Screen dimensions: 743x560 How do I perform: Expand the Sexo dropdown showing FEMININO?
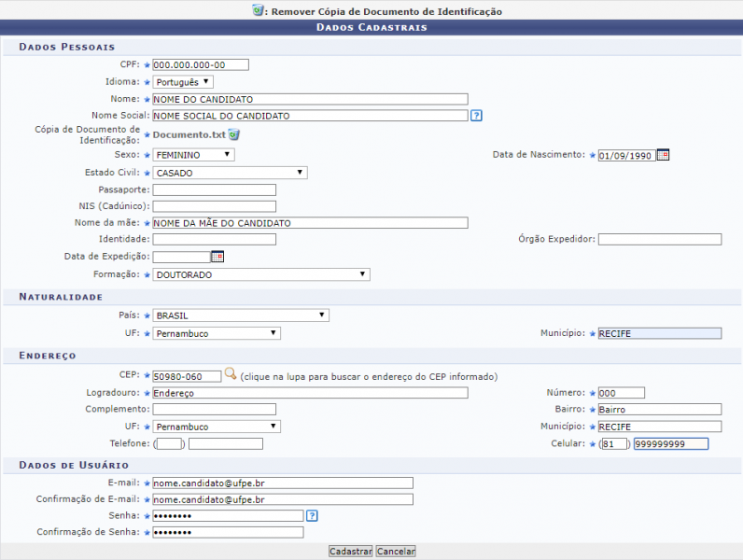point(193,155)
